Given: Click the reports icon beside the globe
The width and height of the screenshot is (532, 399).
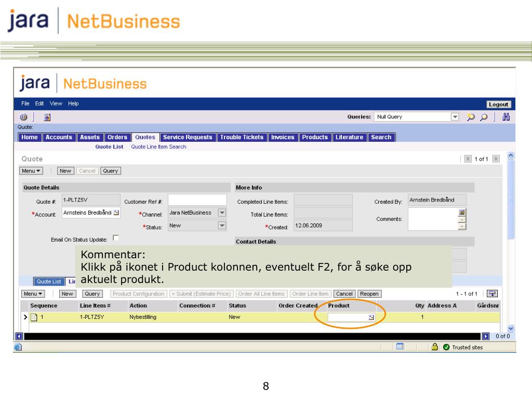Looking at the screenshot, I should tap(47, 117).
